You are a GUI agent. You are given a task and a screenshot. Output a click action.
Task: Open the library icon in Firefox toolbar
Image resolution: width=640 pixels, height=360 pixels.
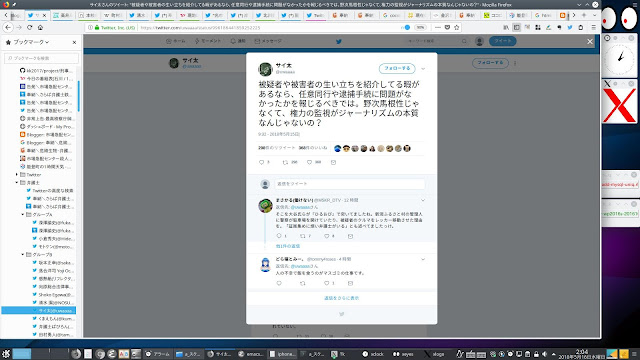point(506,27)
